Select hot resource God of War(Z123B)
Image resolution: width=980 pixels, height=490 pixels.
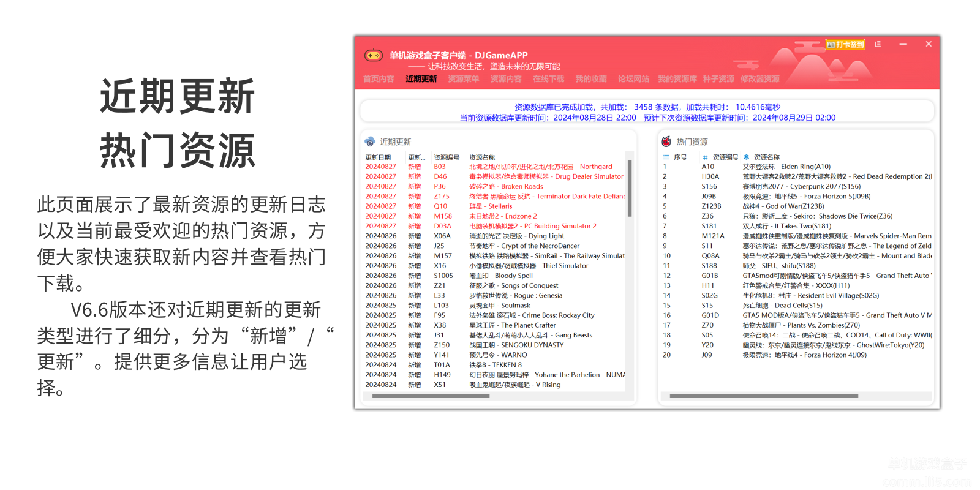tap(796, 206)
